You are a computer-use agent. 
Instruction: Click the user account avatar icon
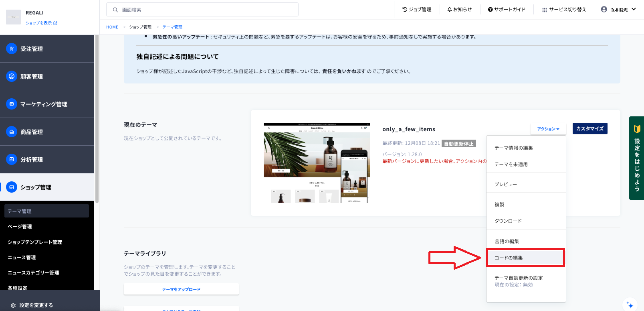coord(604,9)
